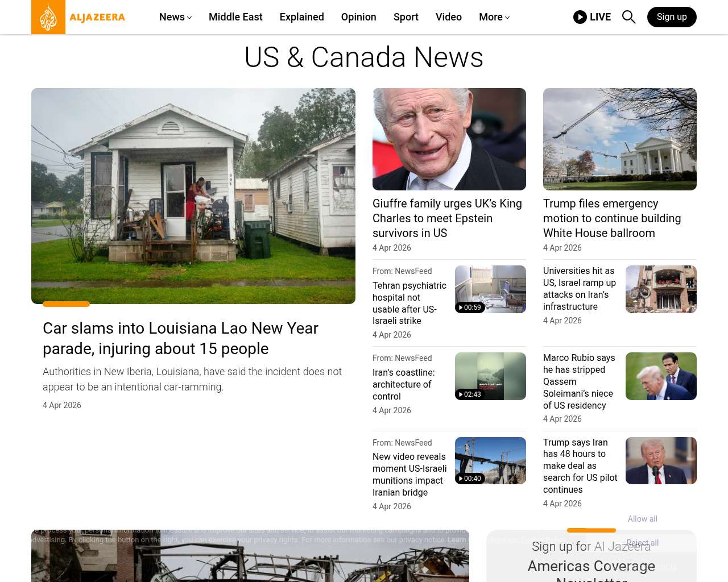Open Marco Rubio Soleimani niece story
The image size is (728, 582).
[x=579, y=381]
